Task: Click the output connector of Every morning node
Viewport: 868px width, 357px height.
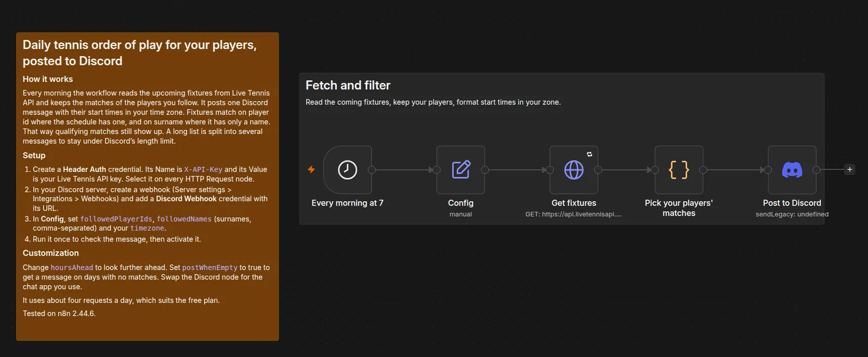Action: (372, 170)
